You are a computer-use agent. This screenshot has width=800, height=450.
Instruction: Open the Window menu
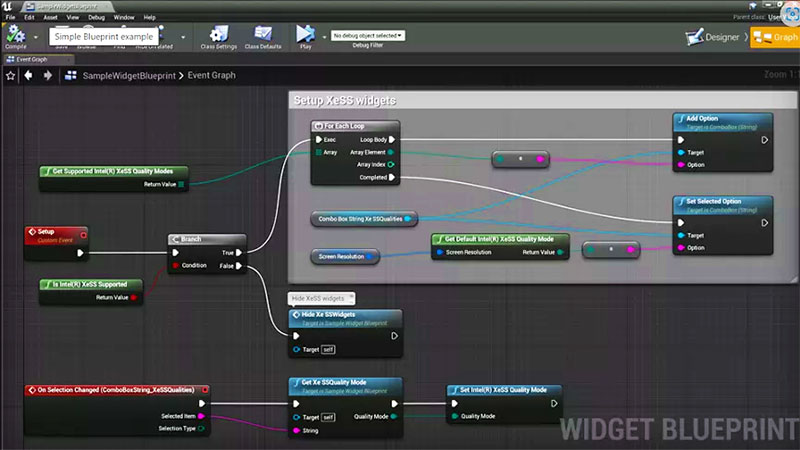click(123, 17)
